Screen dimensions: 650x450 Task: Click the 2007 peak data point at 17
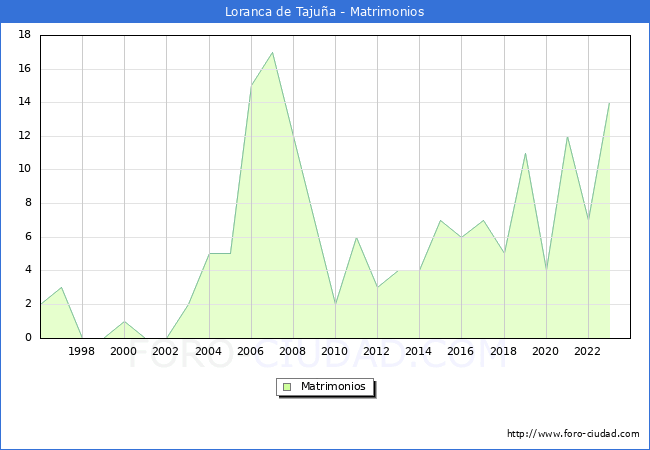tap(272, 52)
